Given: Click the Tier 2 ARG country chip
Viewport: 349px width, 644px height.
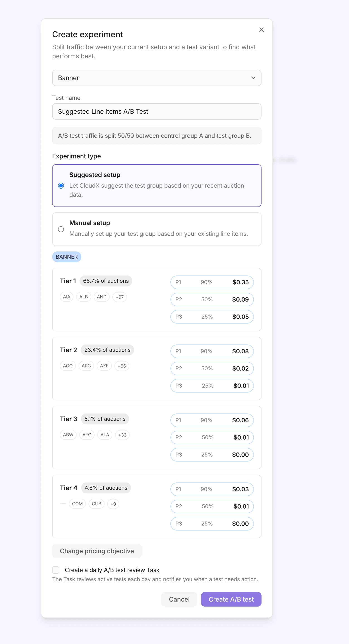Looking at the screenshot, I should pos(86,366).
